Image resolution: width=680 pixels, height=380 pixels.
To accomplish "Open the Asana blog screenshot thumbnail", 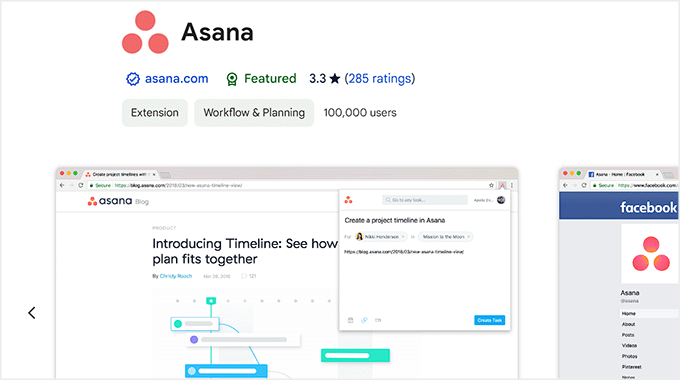I will coord(287,273).
